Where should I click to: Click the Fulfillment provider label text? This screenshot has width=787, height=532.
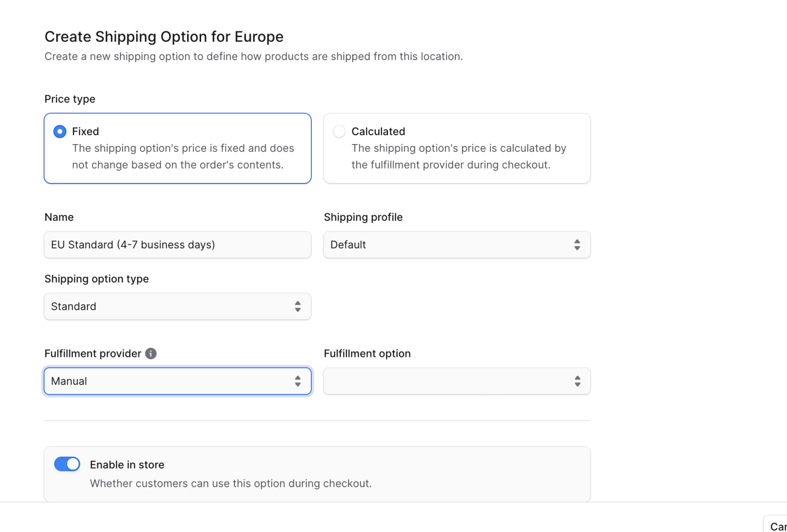(92, 354)
